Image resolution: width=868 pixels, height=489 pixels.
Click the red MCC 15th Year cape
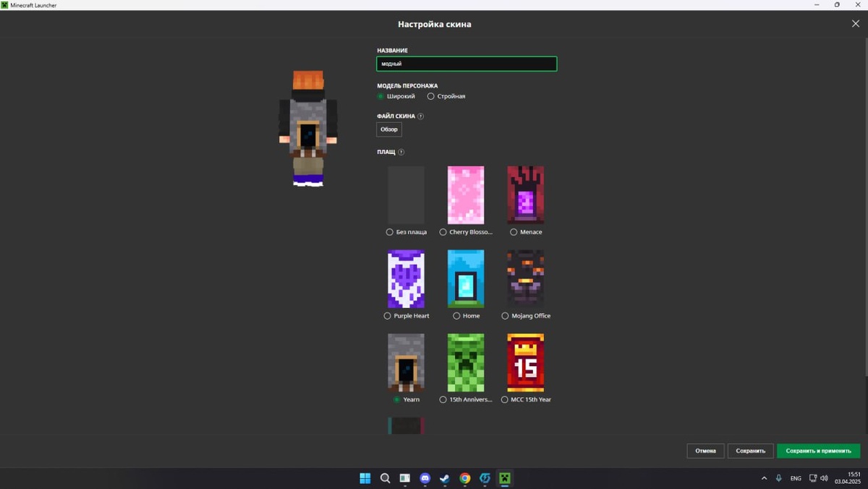tap(525, 362)
